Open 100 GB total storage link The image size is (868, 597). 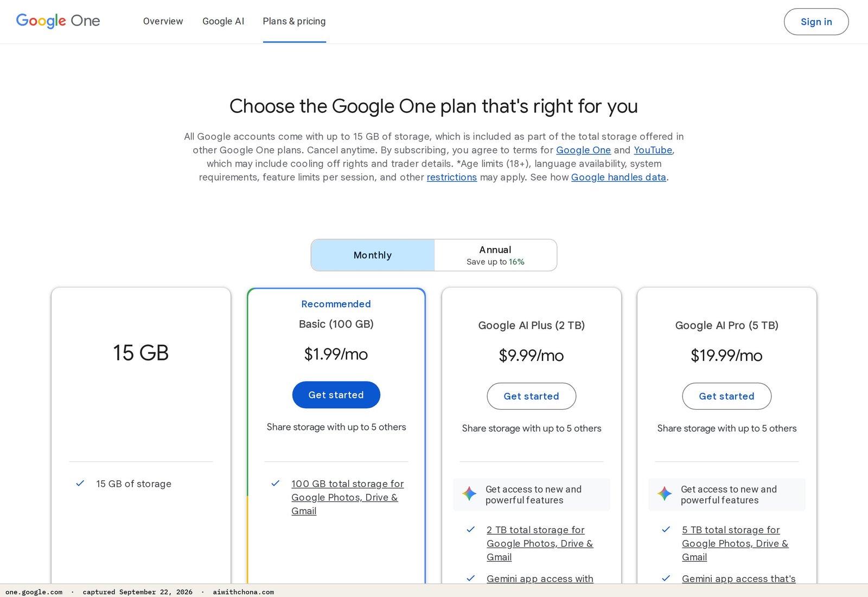348,497
